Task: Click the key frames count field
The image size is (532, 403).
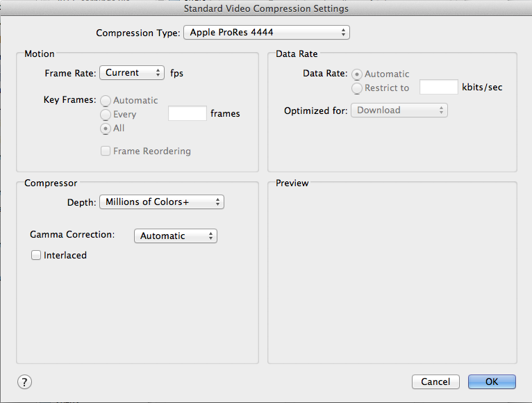Action: coord(188,114)
